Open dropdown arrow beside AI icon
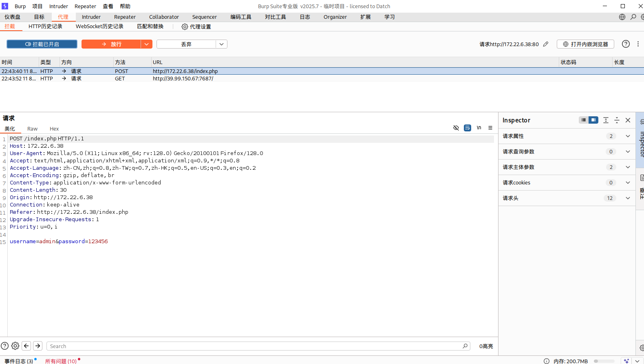644x364 pixels. (637, 361)
